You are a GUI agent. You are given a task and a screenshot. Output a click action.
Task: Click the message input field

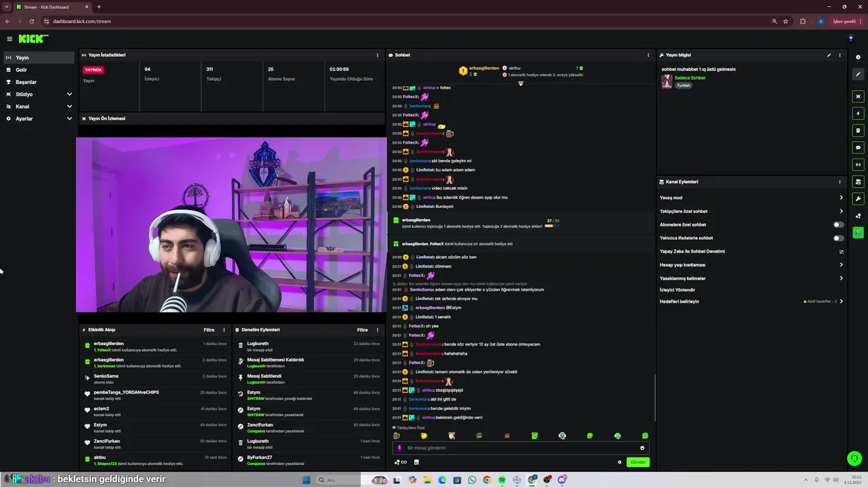[521, 448]
